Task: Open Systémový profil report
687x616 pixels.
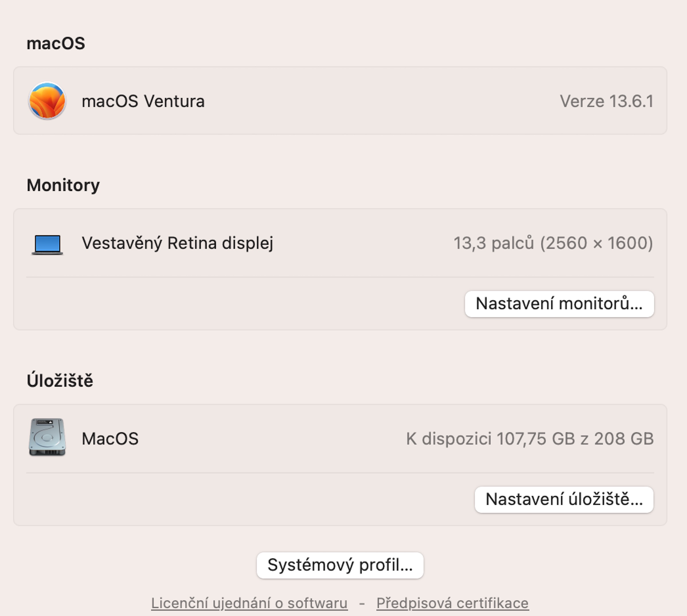Action: tap(340, 565)
